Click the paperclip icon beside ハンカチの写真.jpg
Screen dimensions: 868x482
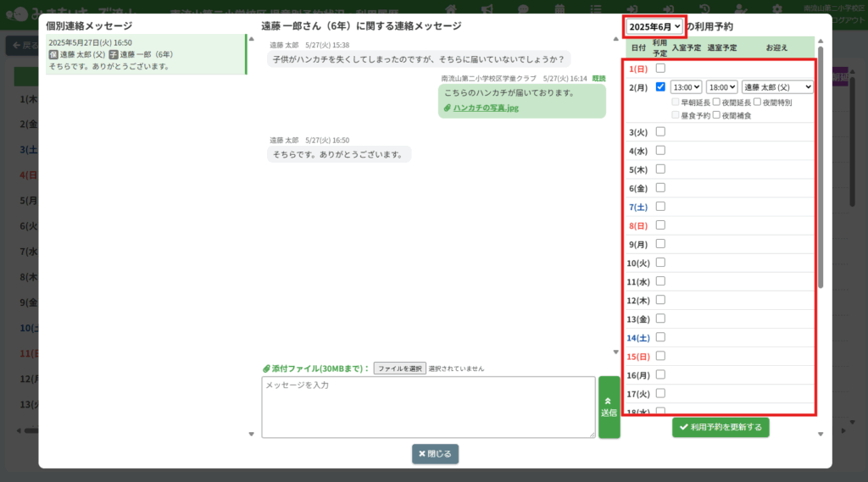[448, 108]
